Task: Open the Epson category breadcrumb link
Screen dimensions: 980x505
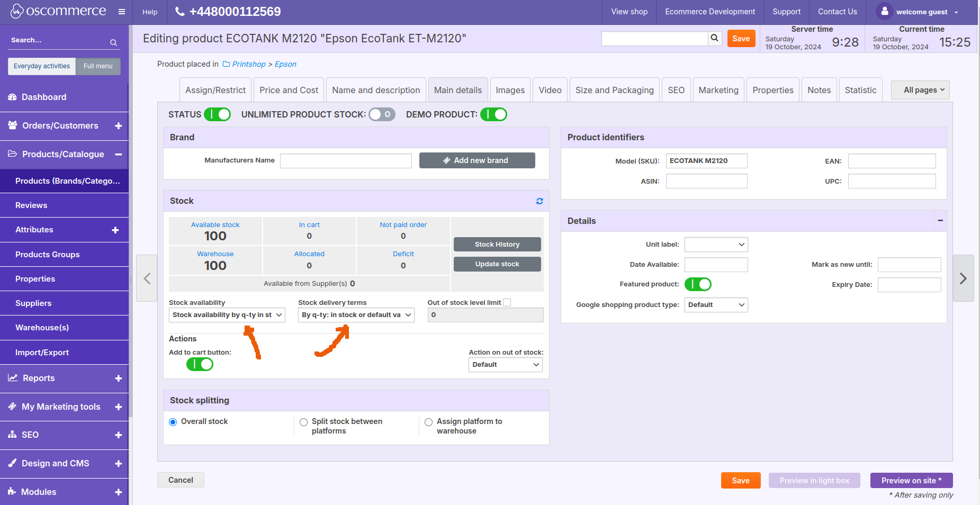Action: click(x=285, y=64)
